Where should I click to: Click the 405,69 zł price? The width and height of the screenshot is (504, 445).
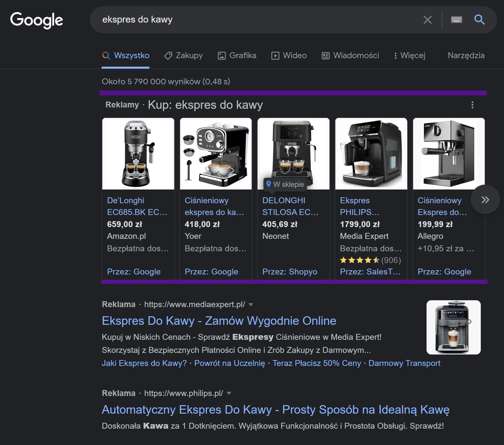tap(280, 224)
